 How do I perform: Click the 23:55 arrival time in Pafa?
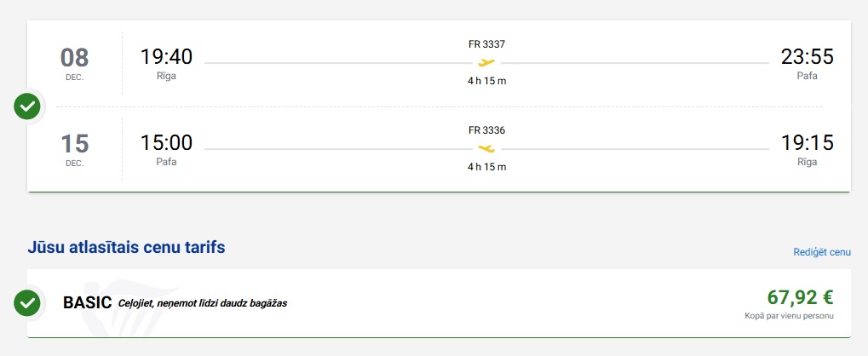tap(807, 57)
